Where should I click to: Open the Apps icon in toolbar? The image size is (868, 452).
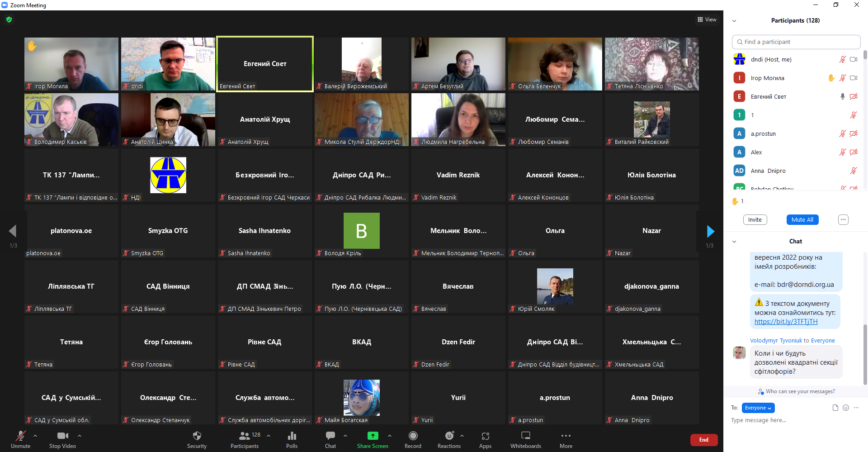tap(485, 436)
